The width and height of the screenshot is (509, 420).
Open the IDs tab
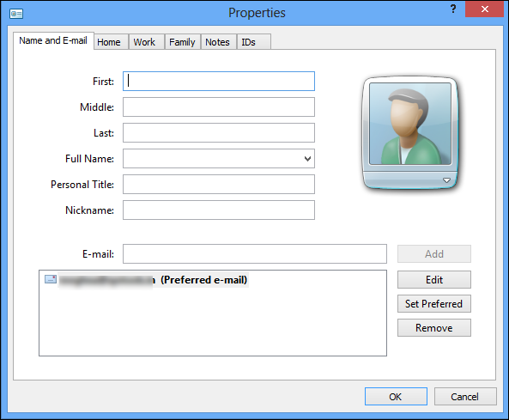248,42
